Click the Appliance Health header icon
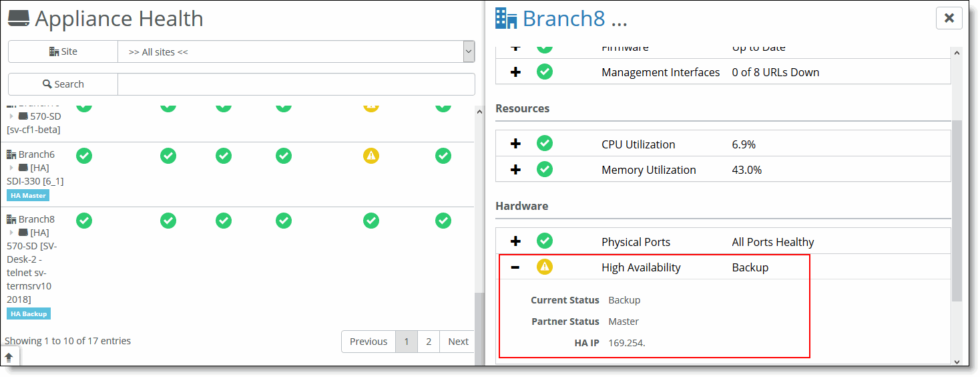 click(x=19, y=19)
